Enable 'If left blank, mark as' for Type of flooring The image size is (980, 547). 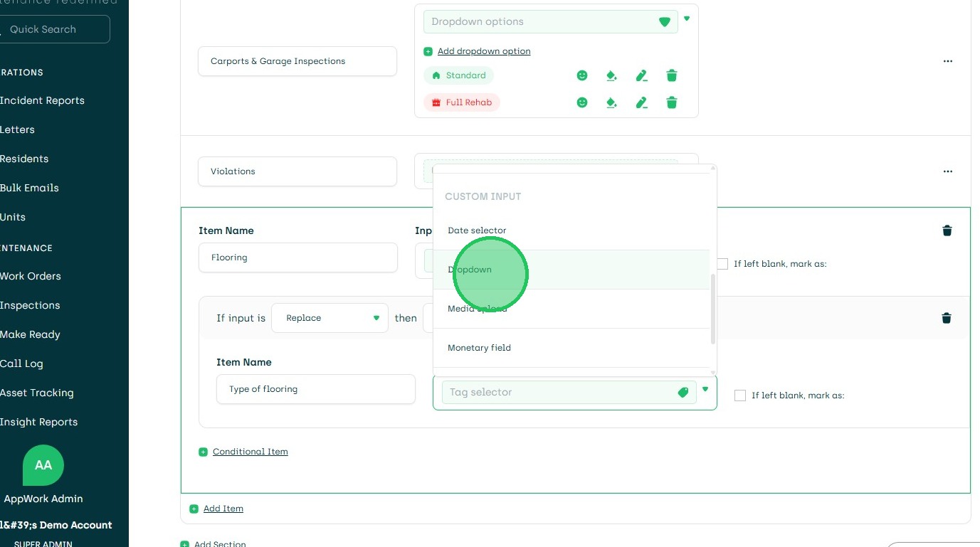point(740,395)
